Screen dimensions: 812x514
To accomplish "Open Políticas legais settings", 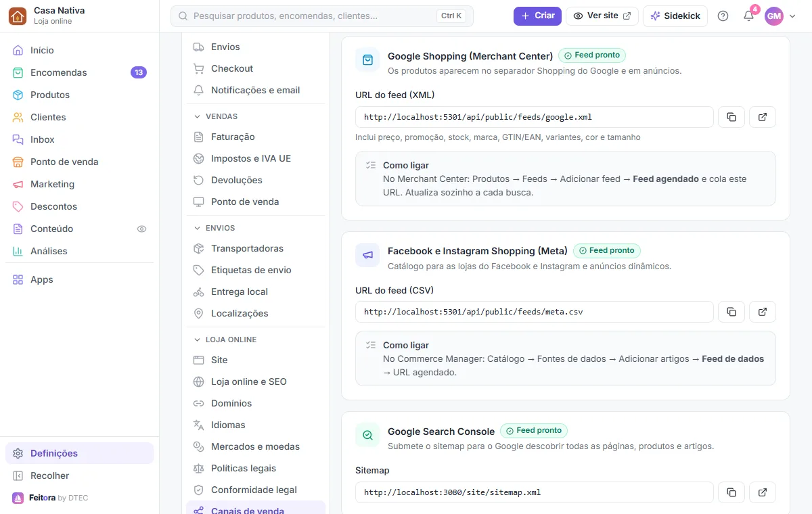I will [256, 468].
